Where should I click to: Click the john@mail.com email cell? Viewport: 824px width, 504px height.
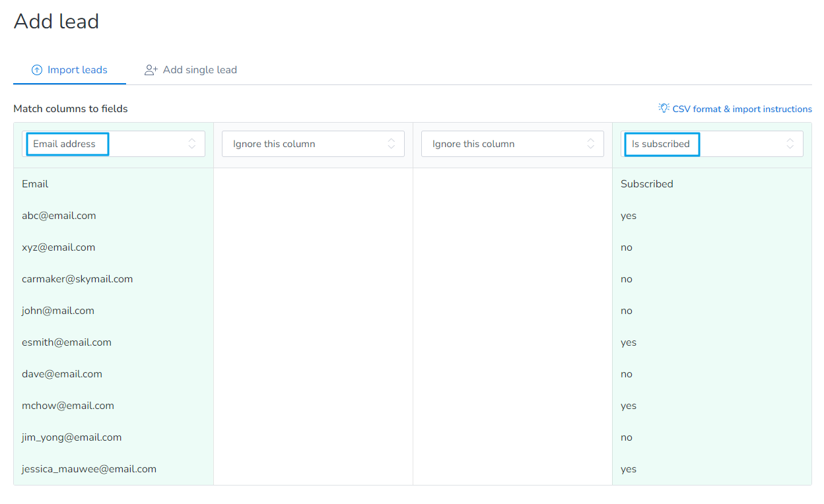pyautogui.click(x=58, y=311)
